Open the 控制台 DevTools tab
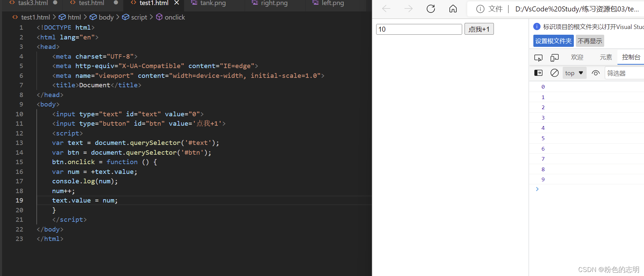The height and width of the screenshot is (276, 644). tap(631, 57)
